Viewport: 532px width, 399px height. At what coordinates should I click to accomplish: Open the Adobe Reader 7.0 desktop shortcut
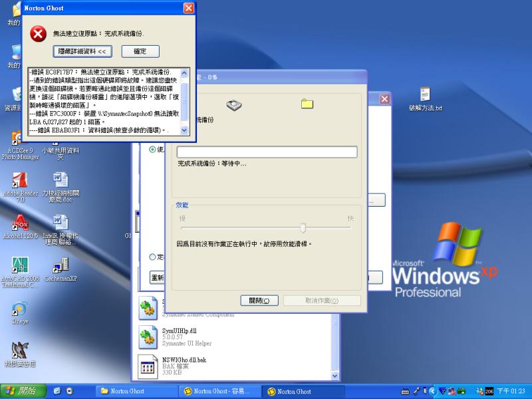click(x=20, y=188)
